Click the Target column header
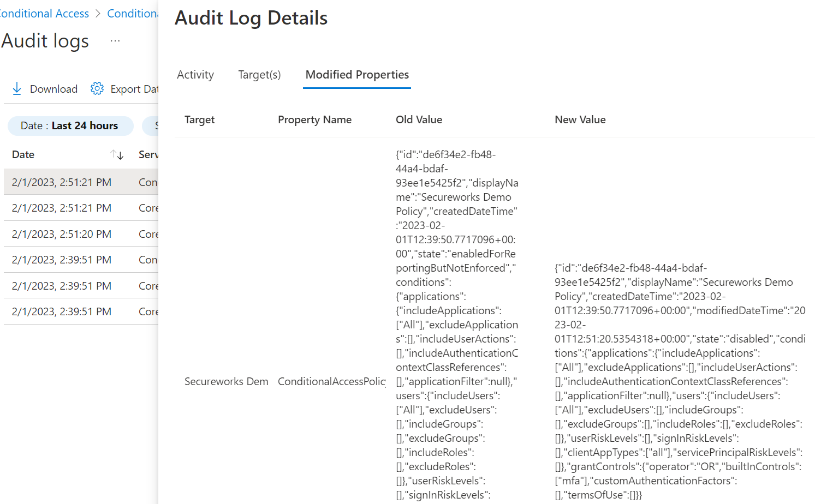 [199, 119]
